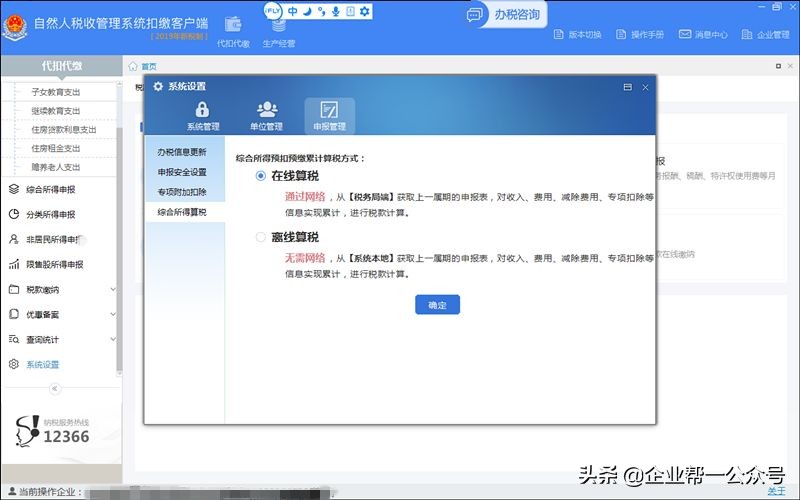Screen dimensions: 800x500
Task: Open 版本切换 in top bar
Action: (x=578, y=34)
